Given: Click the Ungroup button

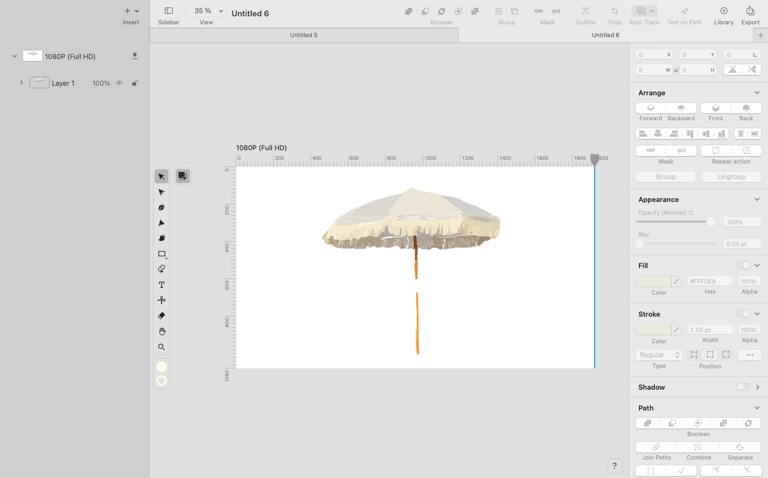Looking at the screenshot, I should [x=731, y=176].
